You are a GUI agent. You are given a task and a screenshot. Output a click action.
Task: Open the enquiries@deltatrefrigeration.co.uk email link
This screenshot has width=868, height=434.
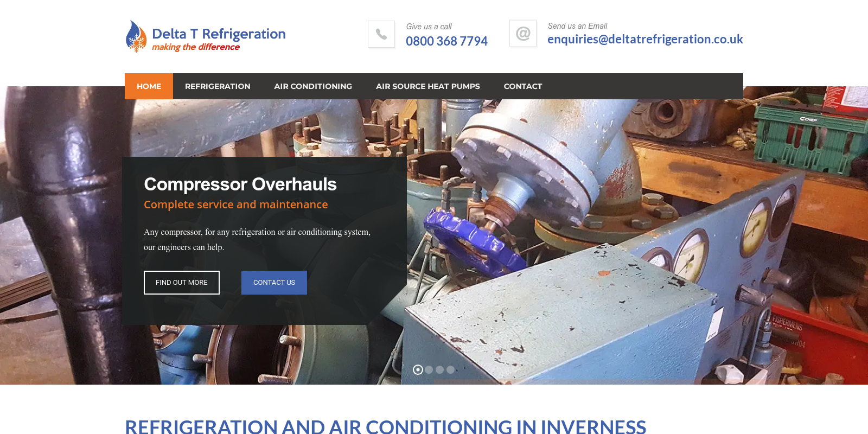pos(645,39)
